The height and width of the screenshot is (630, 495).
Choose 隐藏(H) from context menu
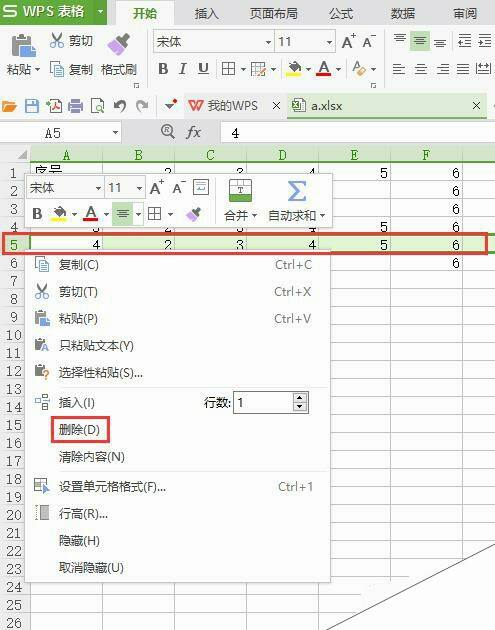[178, 541]
